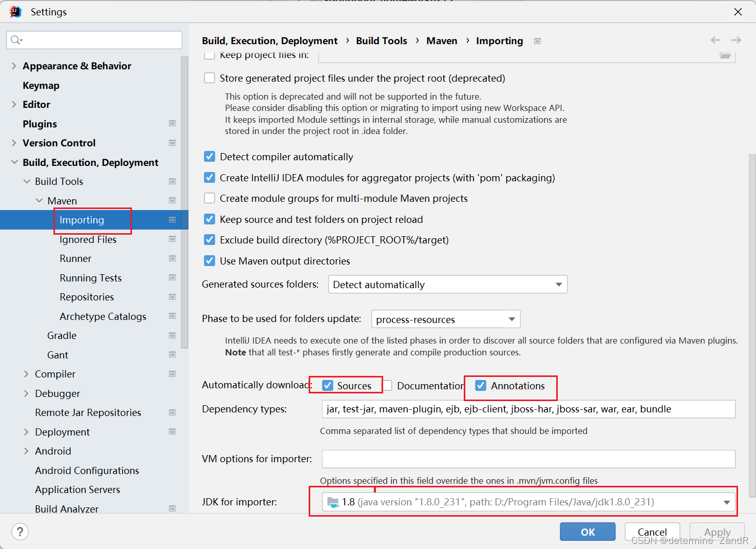Screen dimensions: 756x549
Task: Click the Cancel button
Action: 652,532
